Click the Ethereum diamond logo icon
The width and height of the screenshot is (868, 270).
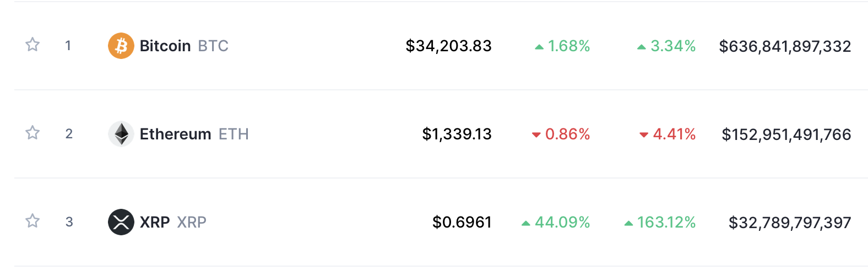click(x=121, y=134)
